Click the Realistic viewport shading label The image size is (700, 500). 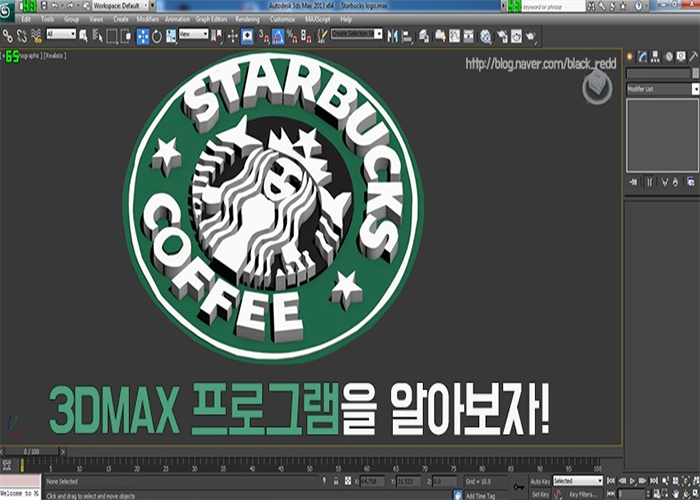pyautogui.click(x=55, y=56)
